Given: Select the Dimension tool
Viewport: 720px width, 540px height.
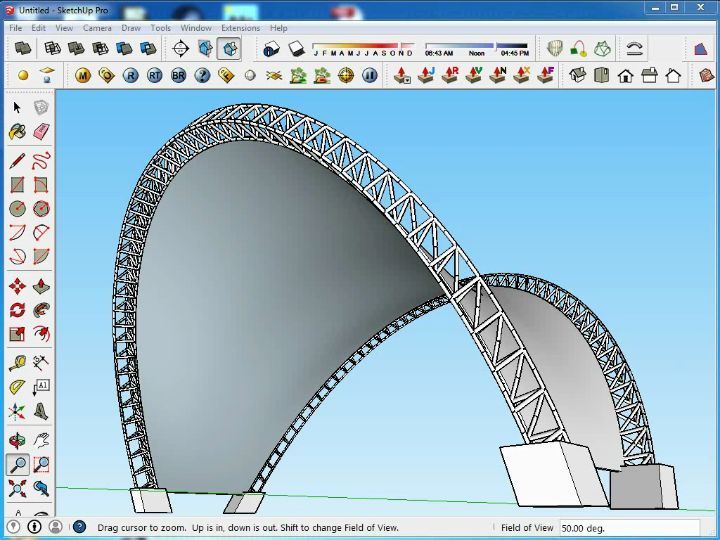Looking at the screenshot, I should [x=41, y=363].
